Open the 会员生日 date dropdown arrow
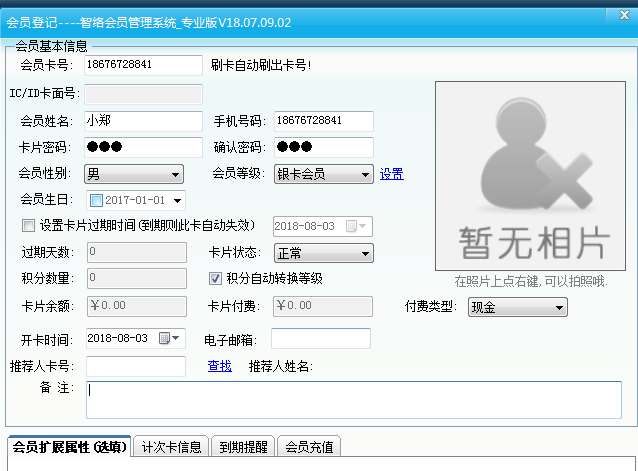Screen dimensions: 638x471 177,200
